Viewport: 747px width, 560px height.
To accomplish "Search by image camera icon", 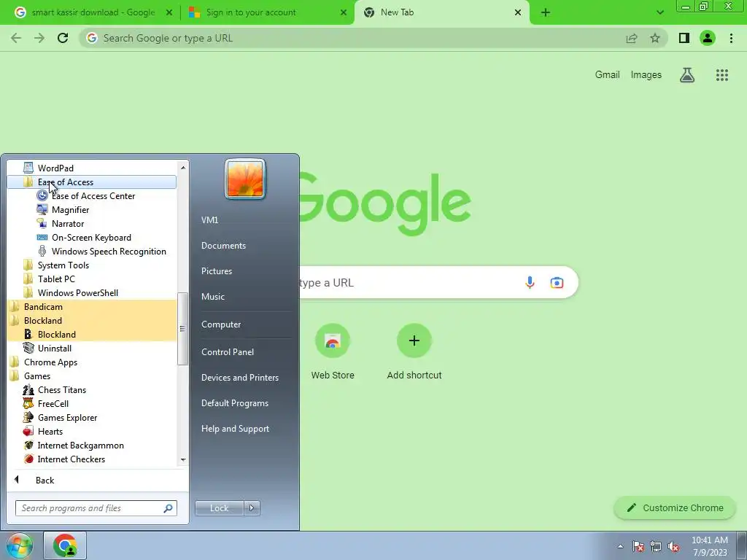I will (557, 282).
